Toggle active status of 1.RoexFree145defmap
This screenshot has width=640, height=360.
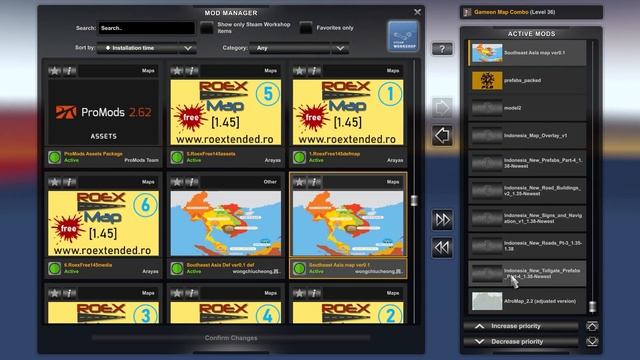[x=299, y=157]
